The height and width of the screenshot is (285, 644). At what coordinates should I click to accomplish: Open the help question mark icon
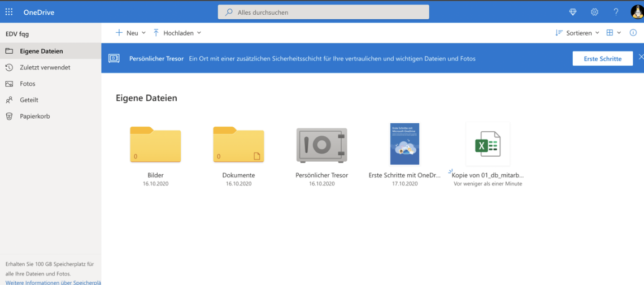[x=616, y=12]
